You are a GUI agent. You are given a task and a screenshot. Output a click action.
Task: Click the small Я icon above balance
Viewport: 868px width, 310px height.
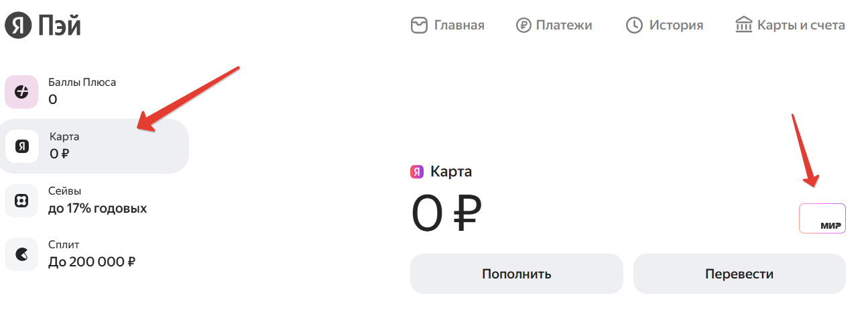tap(417, 172)
